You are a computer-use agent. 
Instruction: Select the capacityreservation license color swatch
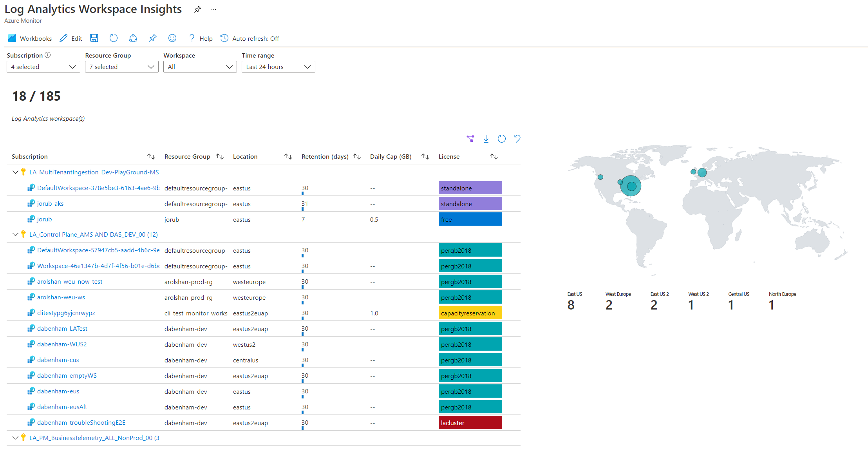[470, 313]
